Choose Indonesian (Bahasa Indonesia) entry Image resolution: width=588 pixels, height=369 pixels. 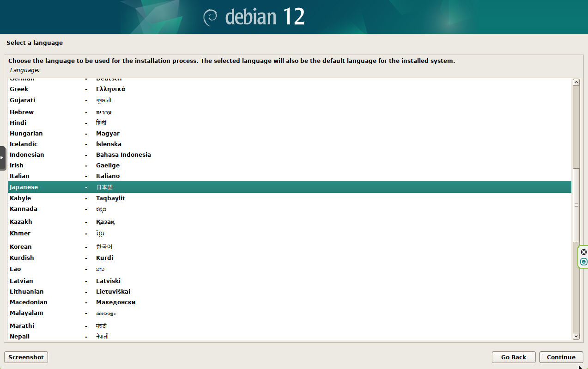(x=27, y=155)
